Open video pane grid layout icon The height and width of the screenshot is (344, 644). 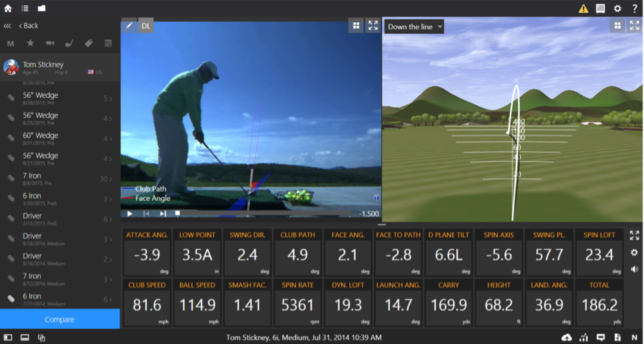356,25
